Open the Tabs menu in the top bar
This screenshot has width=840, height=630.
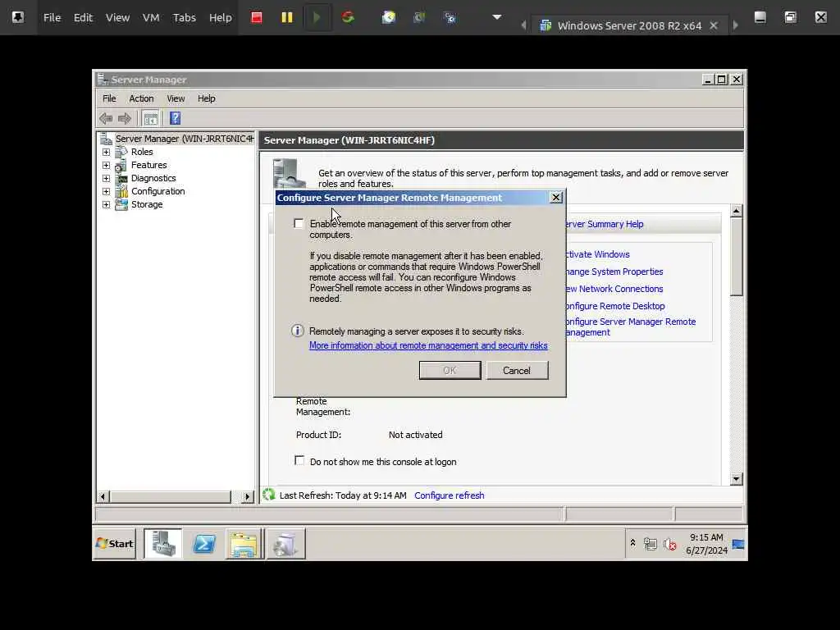point(185,18)
